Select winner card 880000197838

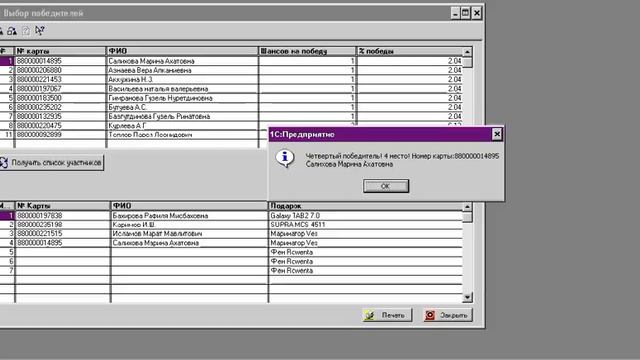[62, 216]
